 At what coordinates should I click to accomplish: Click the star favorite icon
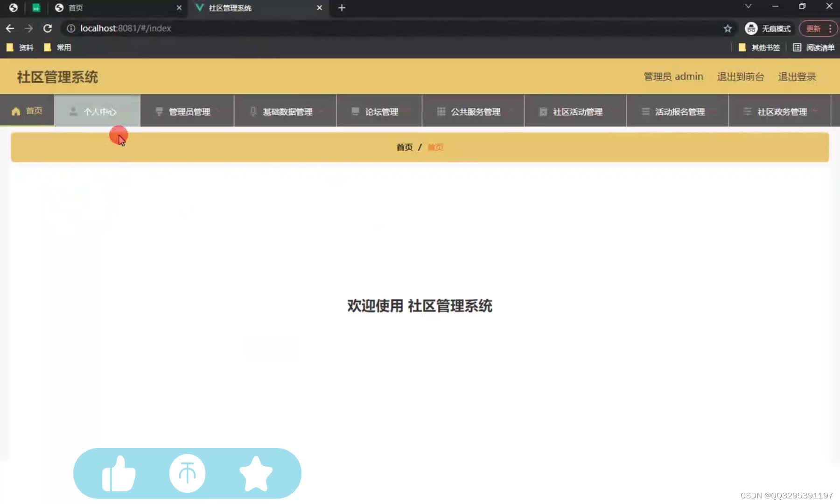tap(256, 474)
